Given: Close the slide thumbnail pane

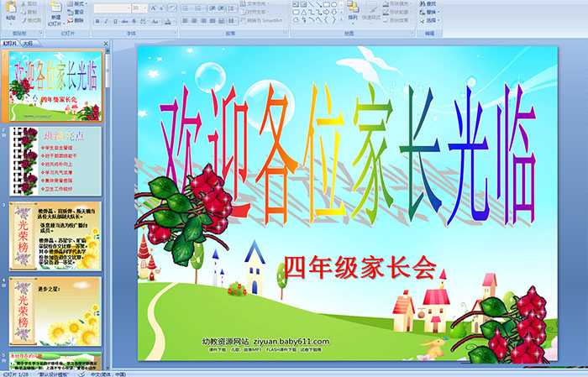Looking at the screenshot, I should [106, 44].
